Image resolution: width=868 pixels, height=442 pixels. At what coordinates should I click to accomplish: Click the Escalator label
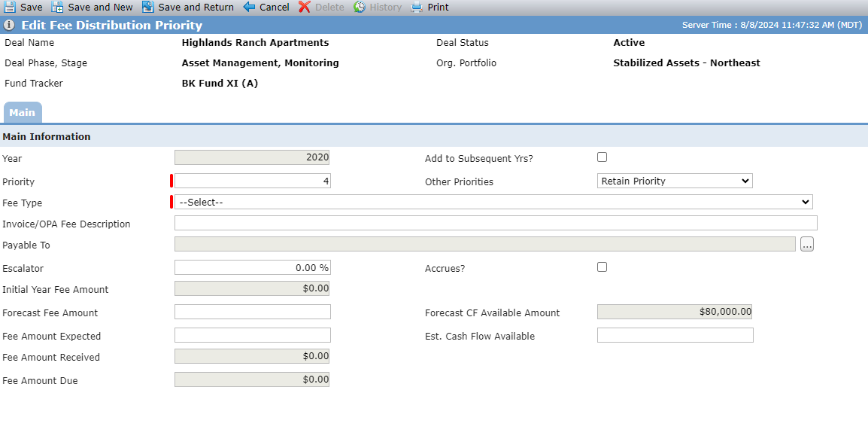(23, 269)
